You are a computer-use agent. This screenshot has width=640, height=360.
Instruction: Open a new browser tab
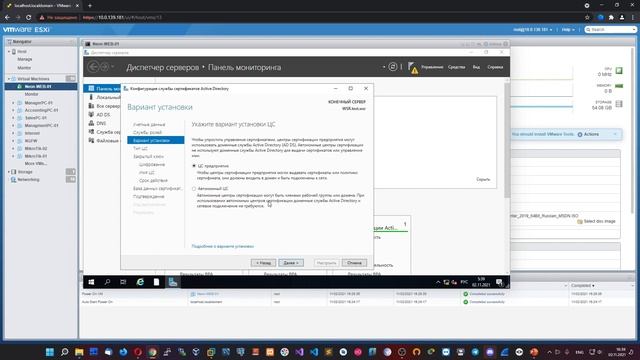tap(90, 6)
